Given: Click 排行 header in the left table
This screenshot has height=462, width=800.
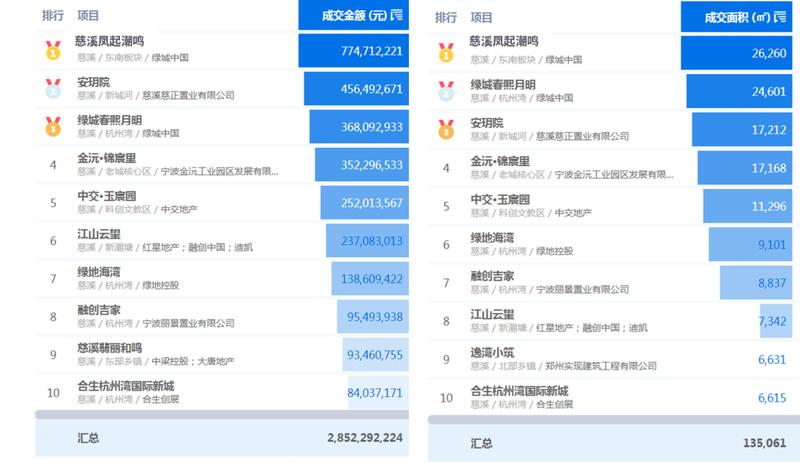Looking at the screenshot, I should (x=53, y=17).
